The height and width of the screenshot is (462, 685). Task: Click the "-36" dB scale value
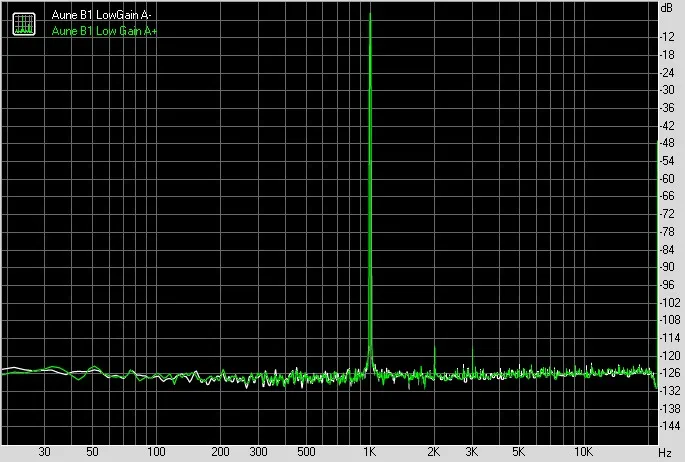667,108
